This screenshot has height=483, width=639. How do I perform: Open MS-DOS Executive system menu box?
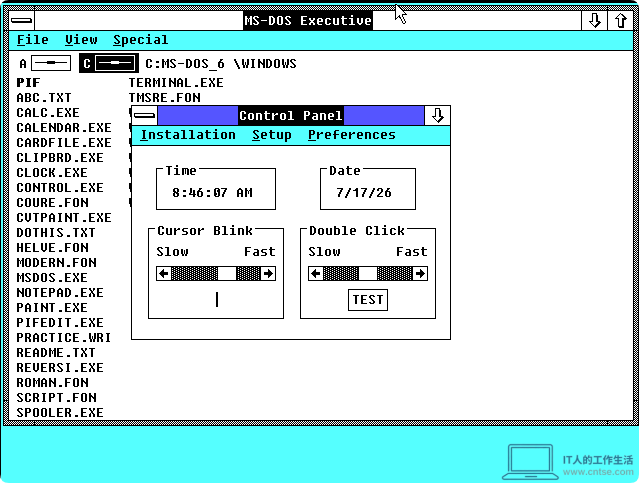(x=22, y=20)
